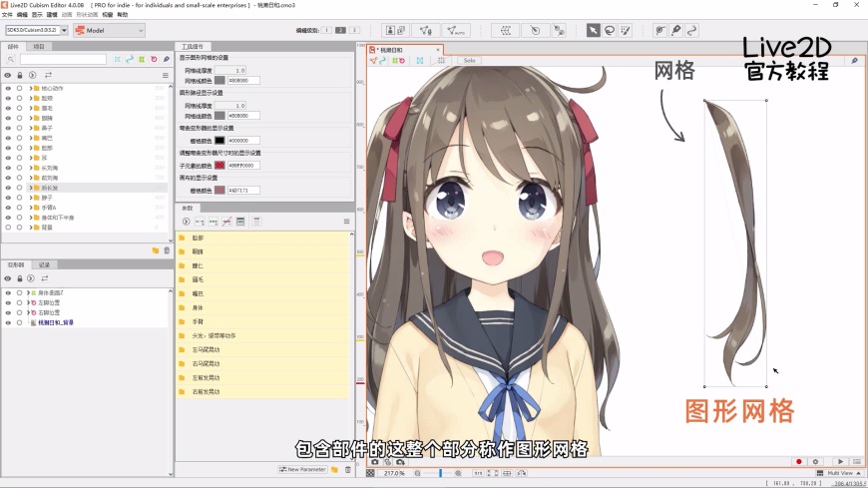This screenshot has height=488, width=868.
Task: Select the Deform Brush tool
Action: pos(659,31)
